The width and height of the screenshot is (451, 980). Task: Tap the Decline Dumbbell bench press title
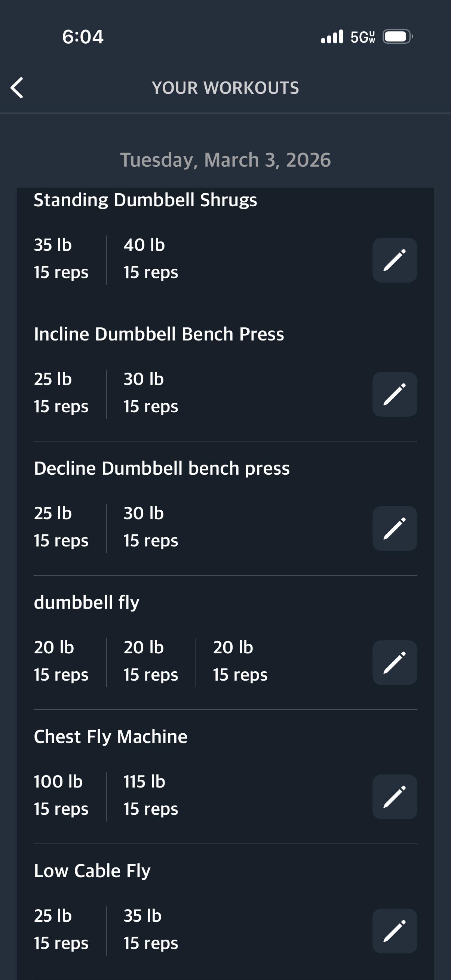[162, 468]
